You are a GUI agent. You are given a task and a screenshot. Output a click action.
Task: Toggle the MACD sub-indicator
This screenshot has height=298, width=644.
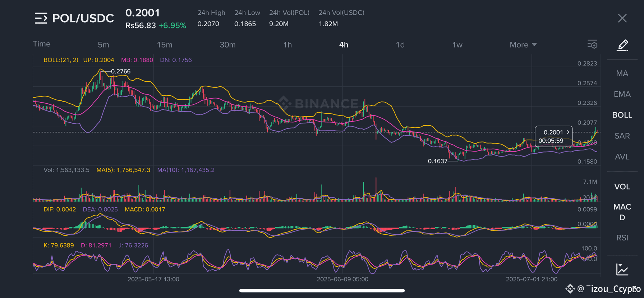coord(622,212)
